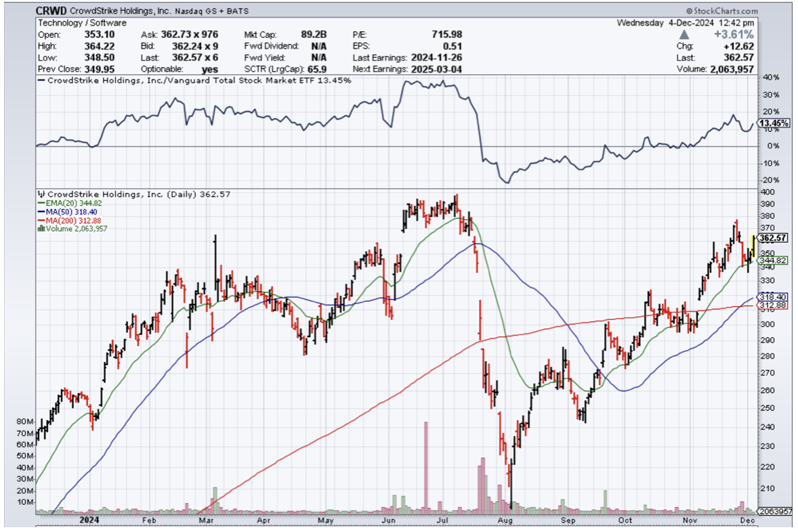The image size is (798, 532).
Task: Click the candlestick icon before CrowdStrike Holdings (Daily)
Action: coord(42,194)
